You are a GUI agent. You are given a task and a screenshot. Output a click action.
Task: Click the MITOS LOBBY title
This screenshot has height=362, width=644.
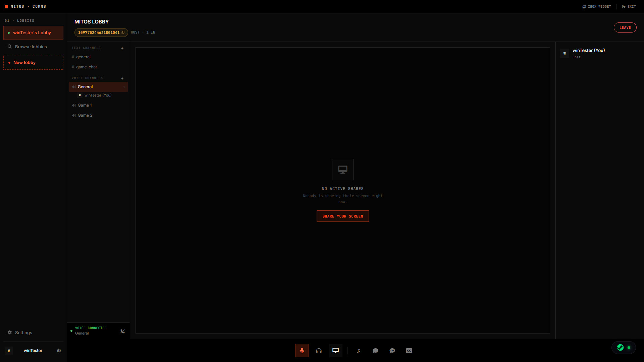(x=92, y=22)
